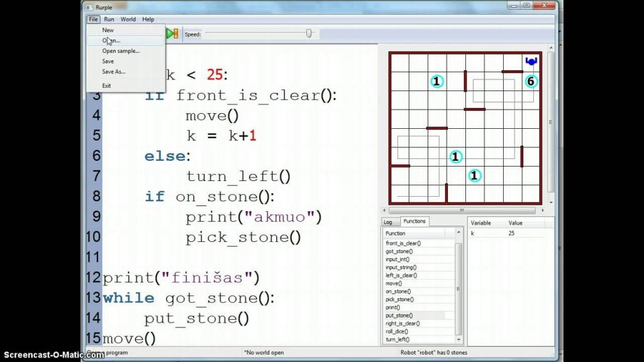Click the Value column header
Screen dimensions: 644x362
pos(525,223)
